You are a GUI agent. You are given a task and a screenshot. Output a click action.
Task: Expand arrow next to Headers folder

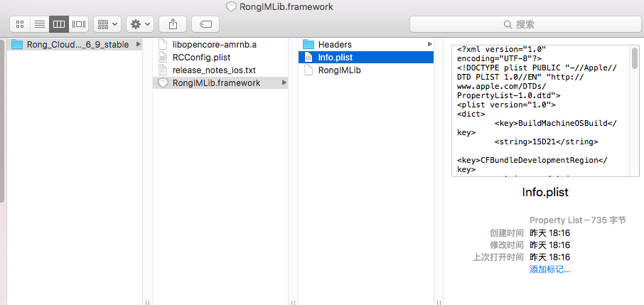[429, 44]
